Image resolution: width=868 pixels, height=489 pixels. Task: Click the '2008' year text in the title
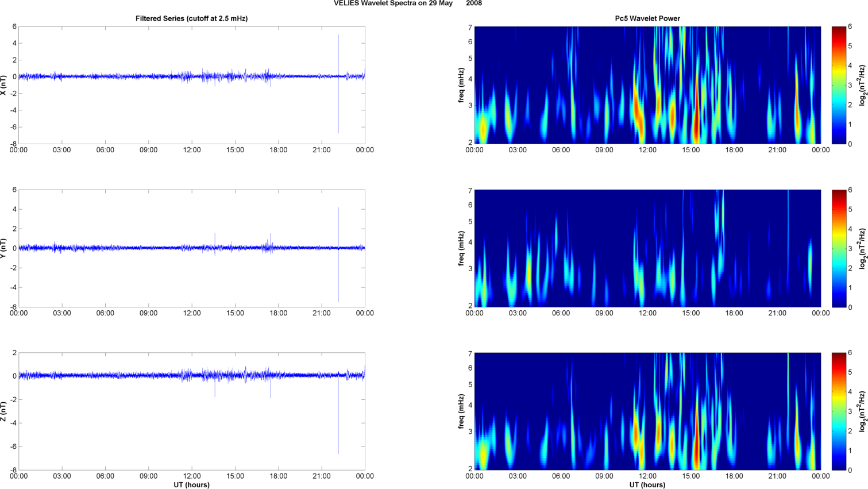click(474, 3)
